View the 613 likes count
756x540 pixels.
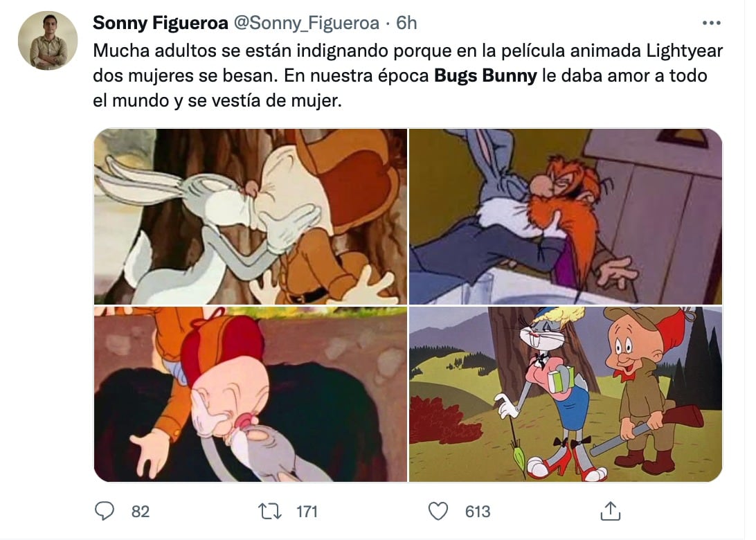477,512
